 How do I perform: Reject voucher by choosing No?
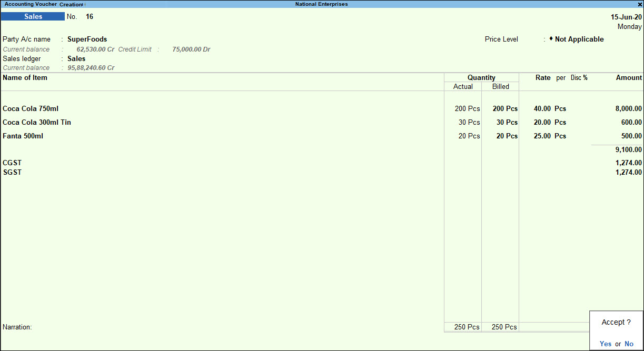click(x=629, y=344)
